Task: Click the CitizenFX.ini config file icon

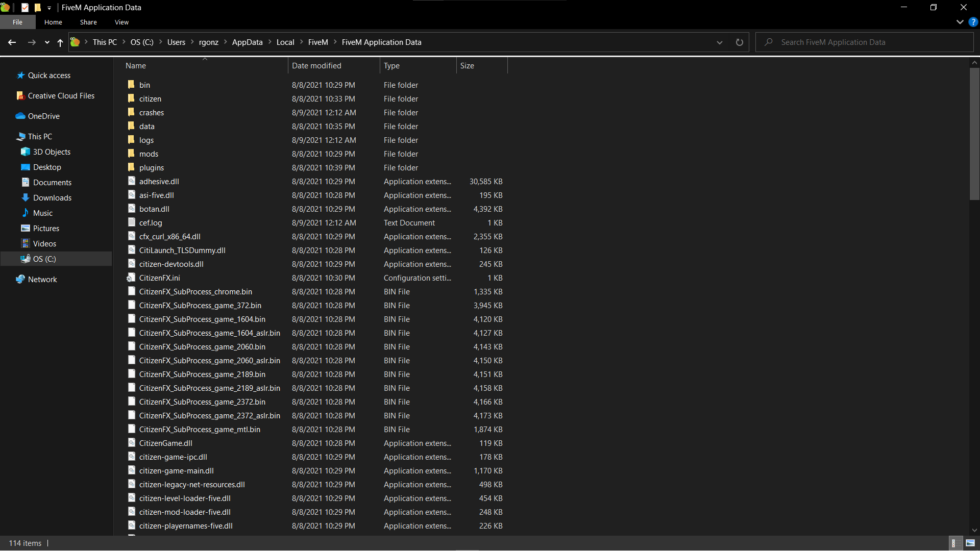Action: point(131,278)
